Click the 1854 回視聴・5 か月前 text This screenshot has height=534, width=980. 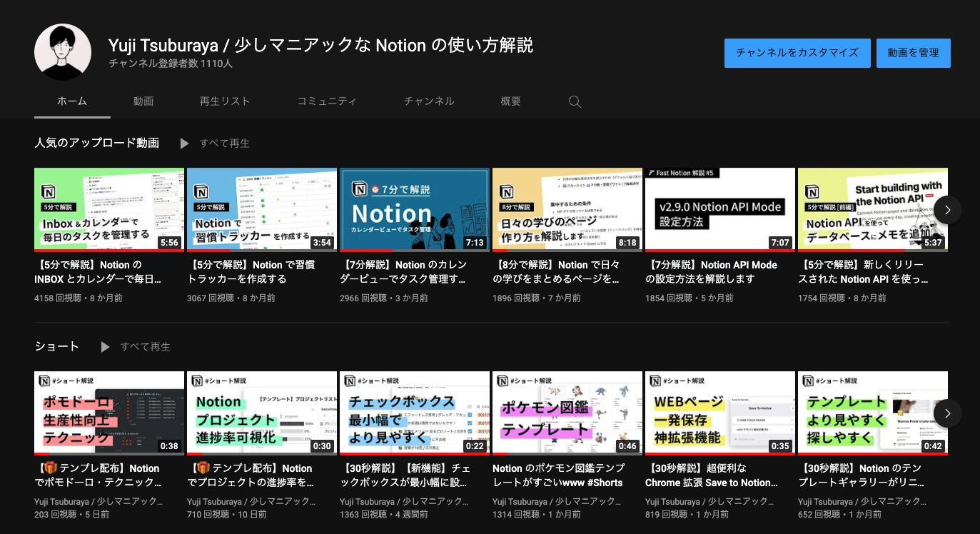tap(689, 298)
